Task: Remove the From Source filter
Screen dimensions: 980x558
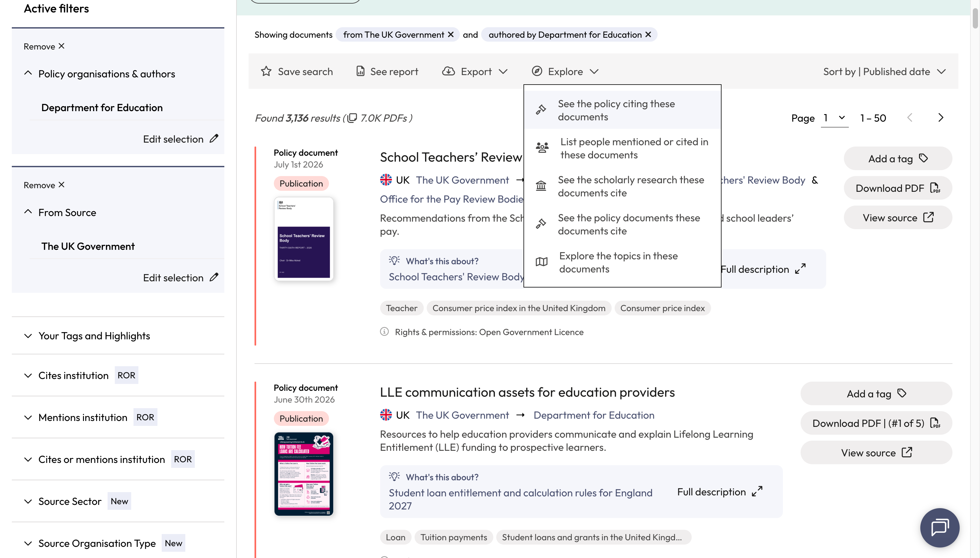Action: coord(44,185)
